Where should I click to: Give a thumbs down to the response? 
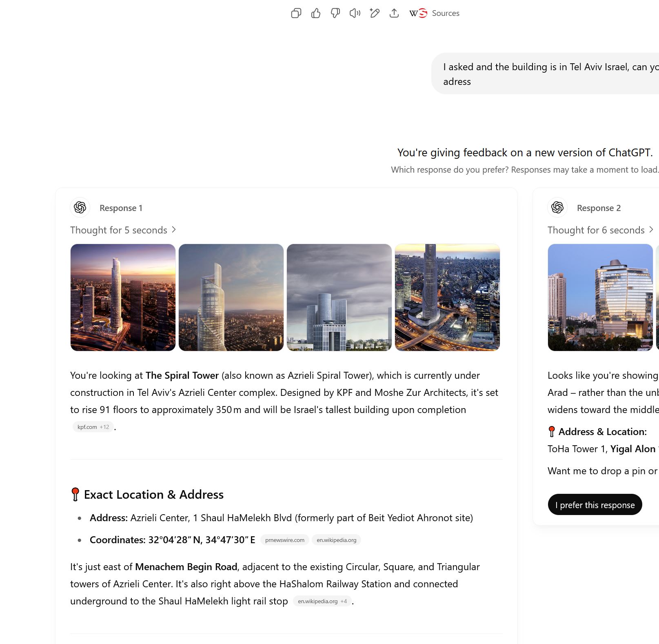335,13
